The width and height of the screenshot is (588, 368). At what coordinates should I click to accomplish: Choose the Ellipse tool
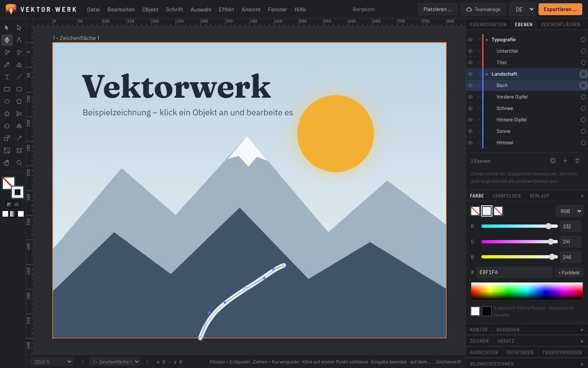click(x=7, y=101)
